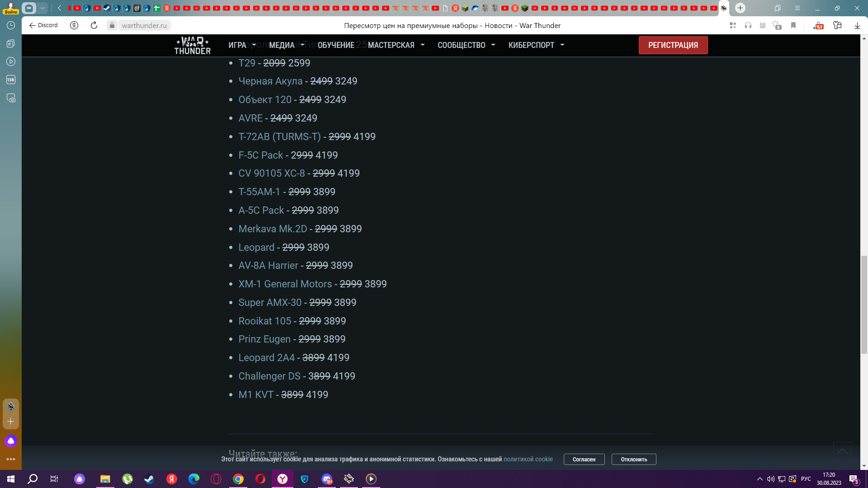Viewport: 868px width, 488px height.
Task: Open the МАСТЕРСКАЯ menu
Action: point(391,45)
